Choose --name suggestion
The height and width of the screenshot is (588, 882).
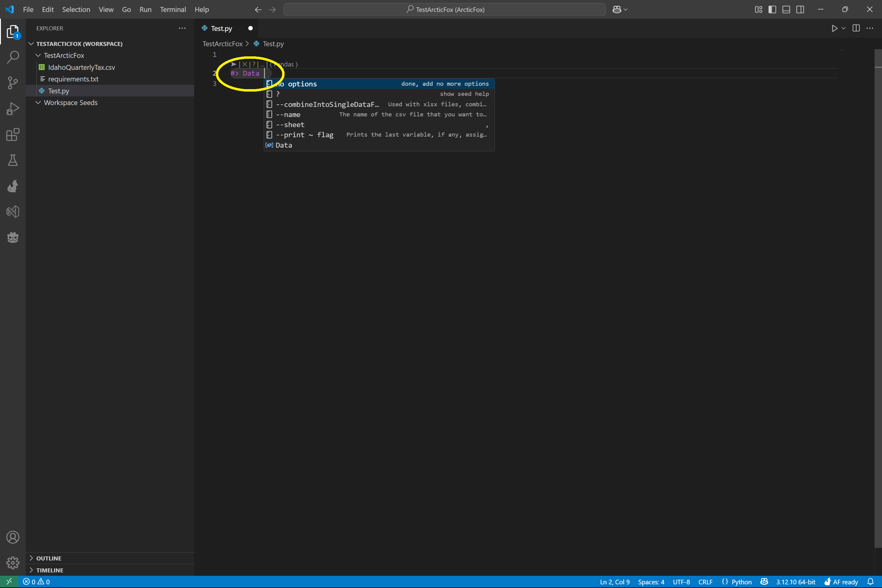(x=379, y=114)
